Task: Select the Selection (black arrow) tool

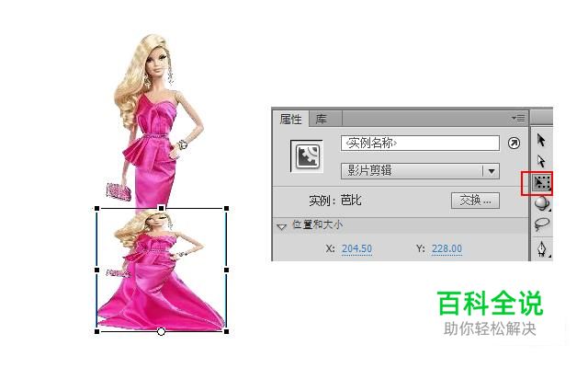Action: 541,140
